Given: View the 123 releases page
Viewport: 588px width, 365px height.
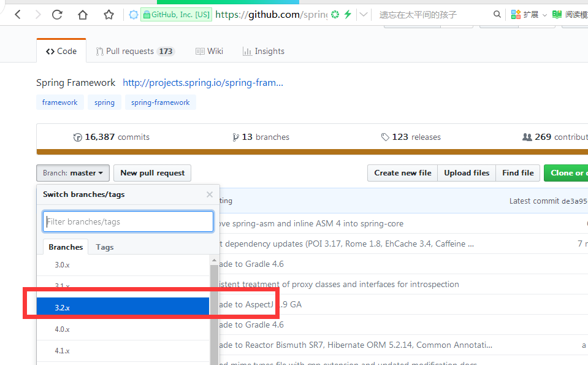Looking at the screenshot, I should (x=411, y=137).
